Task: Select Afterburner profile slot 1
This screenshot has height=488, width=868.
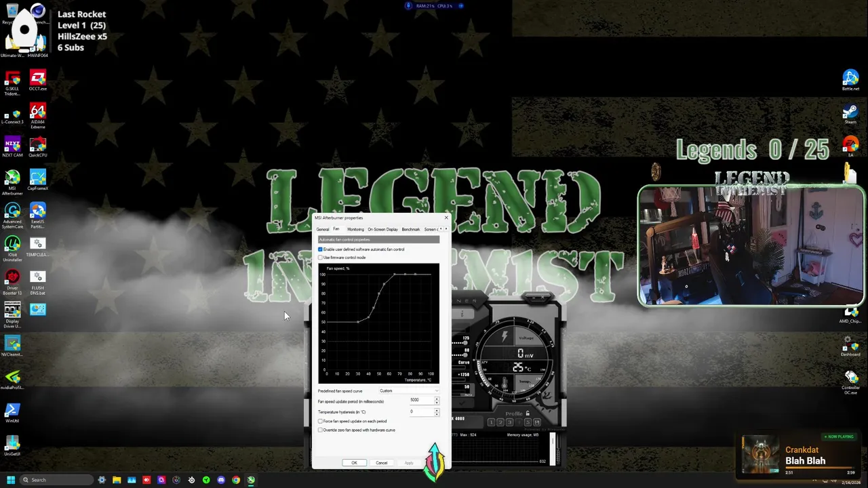Action: (x=491, y=422)
